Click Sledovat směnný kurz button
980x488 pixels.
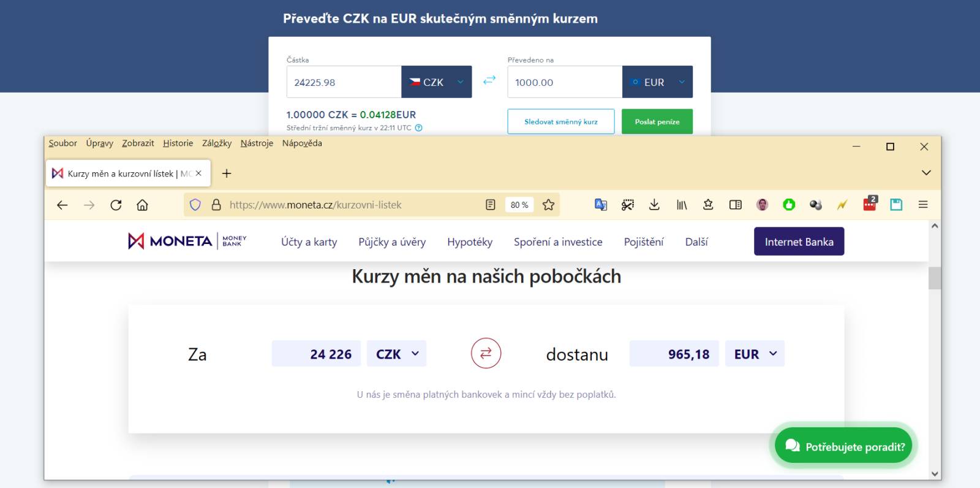(561, 121)
